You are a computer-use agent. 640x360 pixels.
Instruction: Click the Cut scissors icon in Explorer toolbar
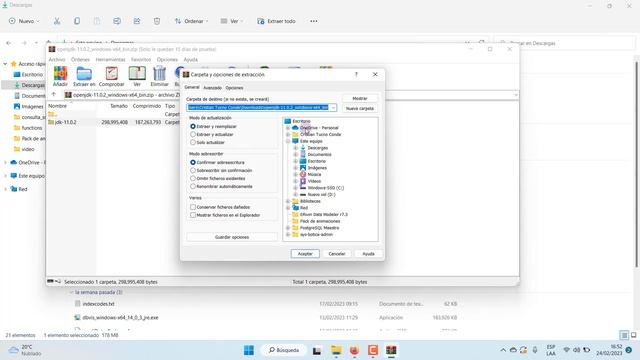pos(57,21)
